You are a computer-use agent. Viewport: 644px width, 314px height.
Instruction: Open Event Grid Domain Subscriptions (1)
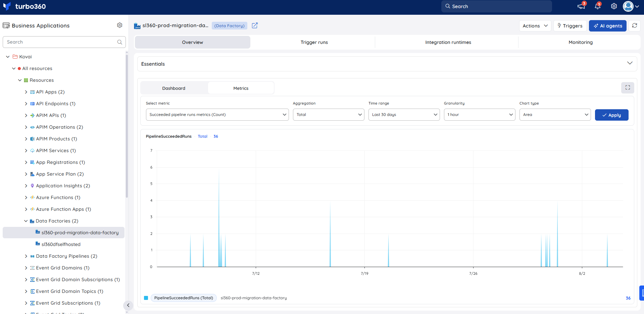tap(78, 279)
